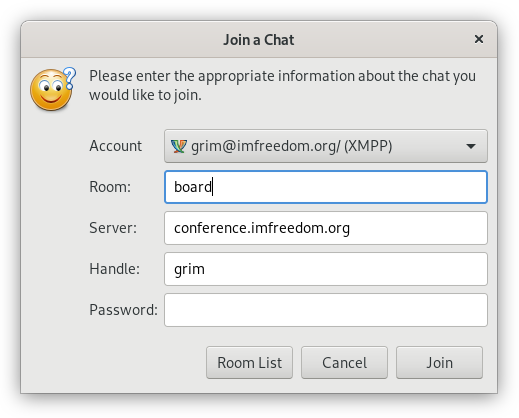Click the Account label
The height and width of the screenshot is (418, 519).
[116, 146]
